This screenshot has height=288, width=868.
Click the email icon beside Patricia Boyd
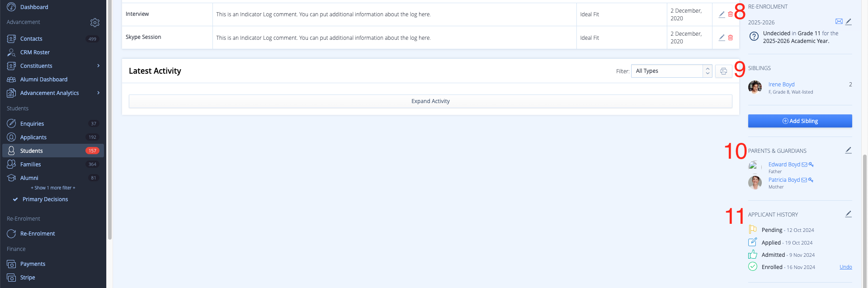[x=804, y=180]
